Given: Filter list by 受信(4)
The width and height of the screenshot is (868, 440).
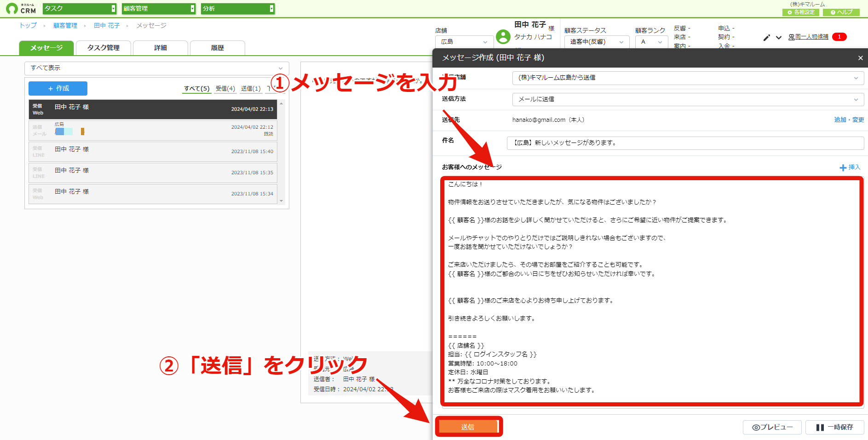Looking at the screenshot, I should [x=225, y=89].
